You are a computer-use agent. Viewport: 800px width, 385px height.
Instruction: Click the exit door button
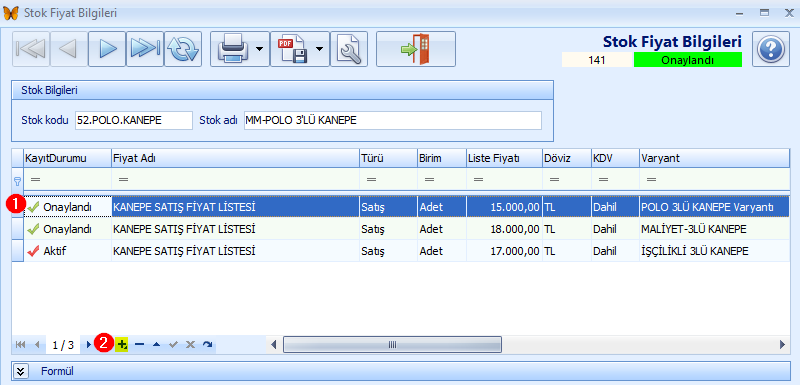tap(416, 49)
